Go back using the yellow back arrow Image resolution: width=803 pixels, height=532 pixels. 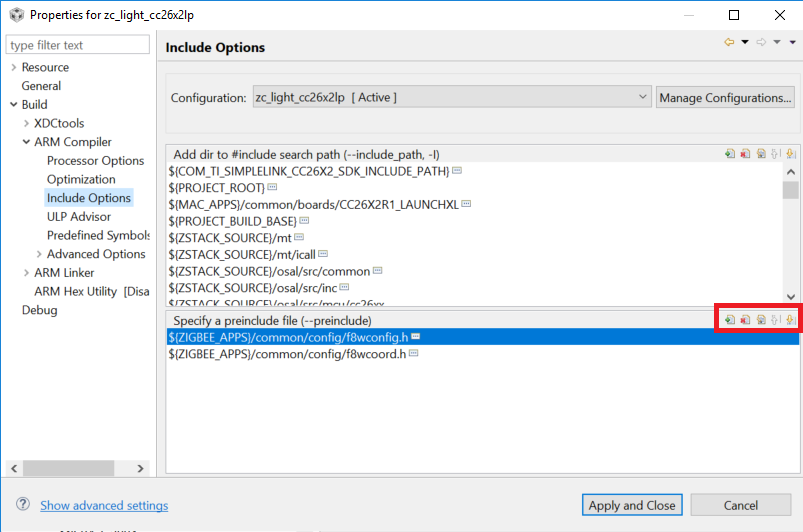click(x=729, y=42)
